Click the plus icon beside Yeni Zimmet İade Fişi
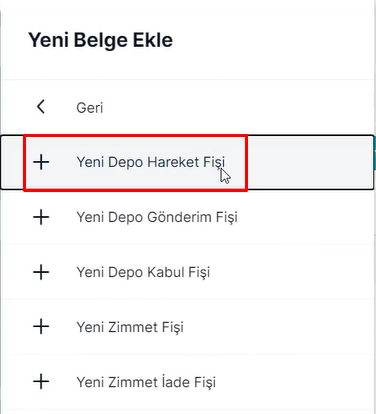Viewport: 376px width, 414px height. pos(41,382)
